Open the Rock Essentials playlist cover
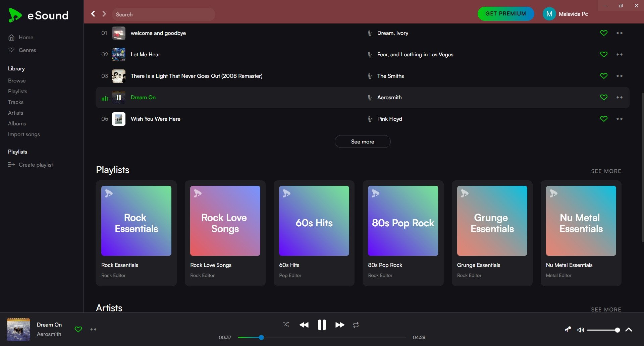This screenshot has height=346, width=644. (x=136, y=221)
